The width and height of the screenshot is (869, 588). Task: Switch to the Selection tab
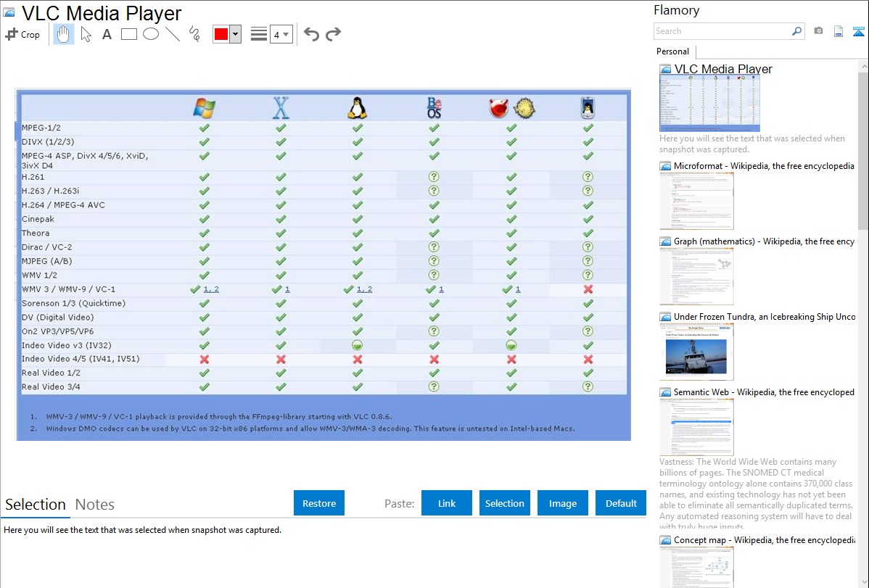click(x=36, y=505)
